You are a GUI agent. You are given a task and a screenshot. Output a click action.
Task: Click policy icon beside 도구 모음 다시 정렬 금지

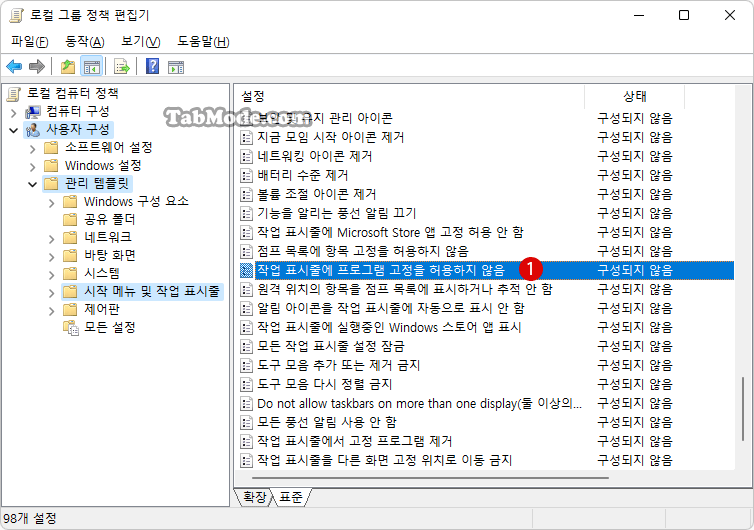[246, 384]
